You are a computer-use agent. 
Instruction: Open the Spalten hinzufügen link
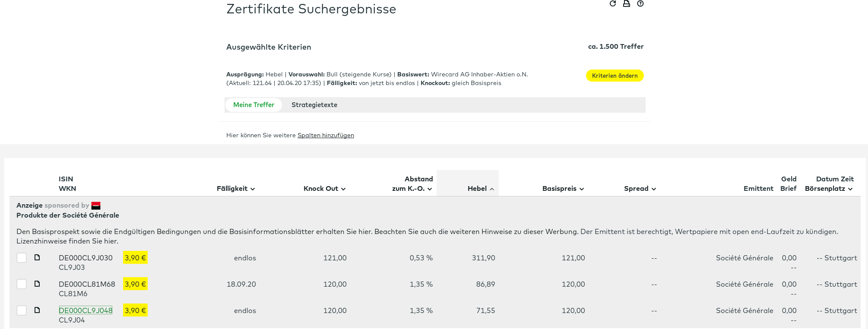326,135
